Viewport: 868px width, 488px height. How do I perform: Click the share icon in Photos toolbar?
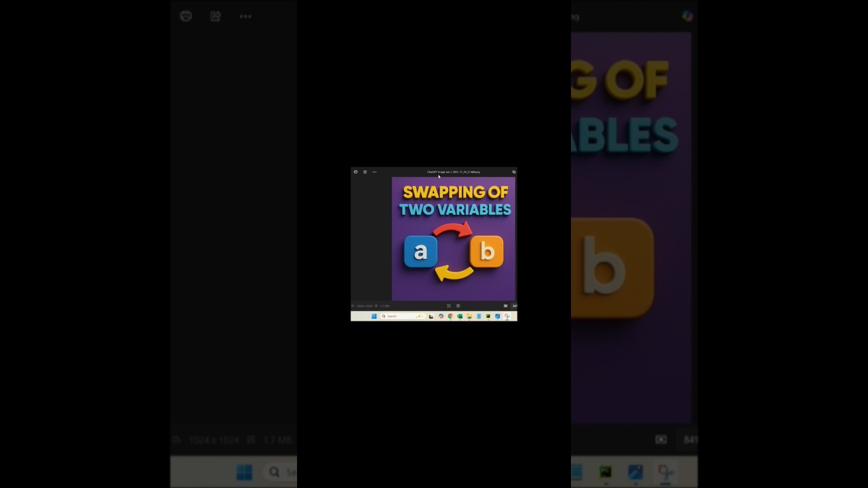click(365, 172)
